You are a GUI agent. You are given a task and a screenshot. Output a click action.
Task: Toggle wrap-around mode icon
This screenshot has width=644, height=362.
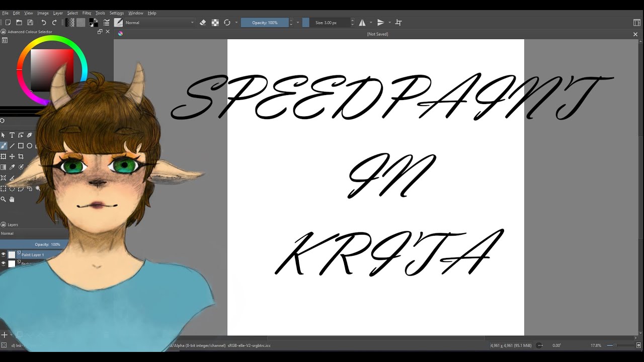coord(398,23)
